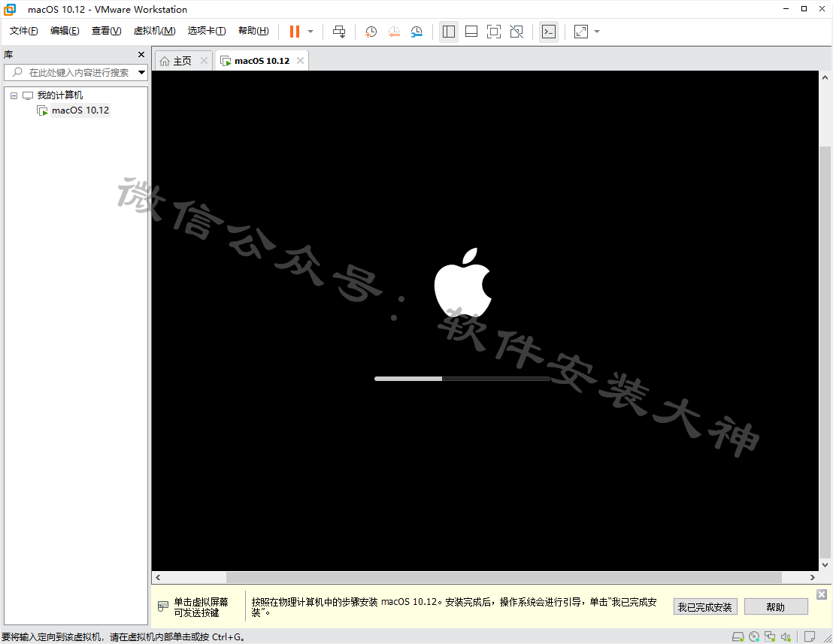Revert to the previous snapshot

(x=394, y=32)
